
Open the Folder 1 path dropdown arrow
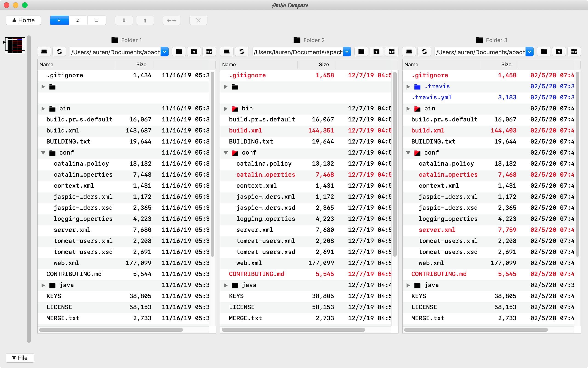tap(164, 52)
